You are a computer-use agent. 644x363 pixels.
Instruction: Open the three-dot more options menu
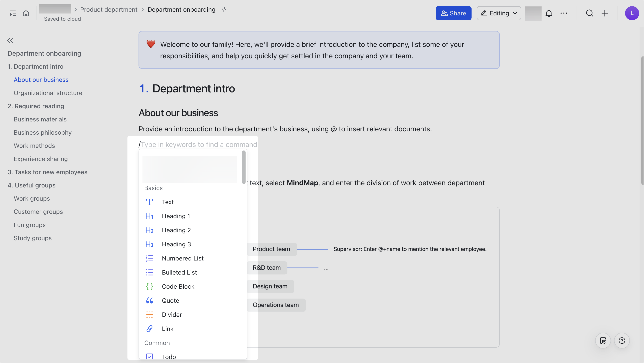pos(564,13)
